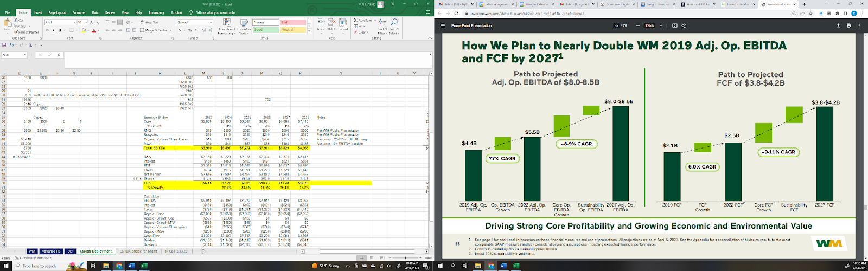Click the Cut scissors icon
Viewport: 868px width, 271px height.
16,21
